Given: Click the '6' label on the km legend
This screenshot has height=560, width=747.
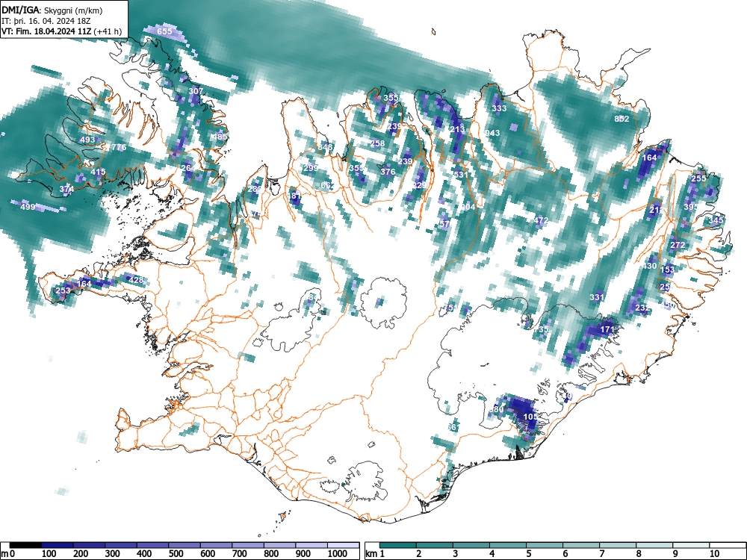Looking at the screenshot, I should click(x=565, y=554).
